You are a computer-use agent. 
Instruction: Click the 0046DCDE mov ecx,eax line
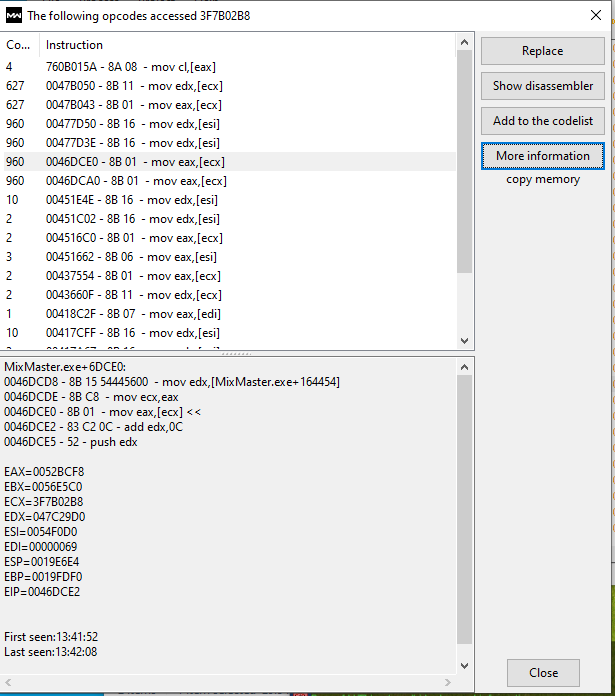click(x=91, y=397)
